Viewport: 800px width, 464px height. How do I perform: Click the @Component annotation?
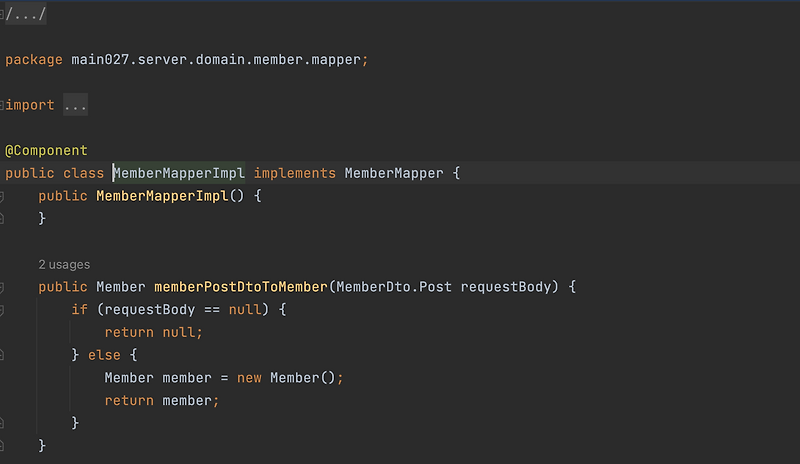pyautogui.click(x=46, y=151)
